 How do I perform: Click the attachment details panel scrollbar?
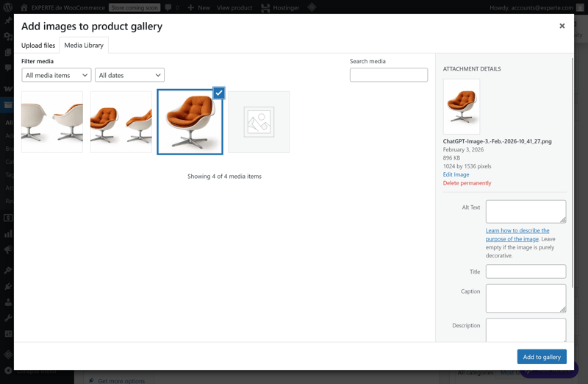[x=572, y=147]
